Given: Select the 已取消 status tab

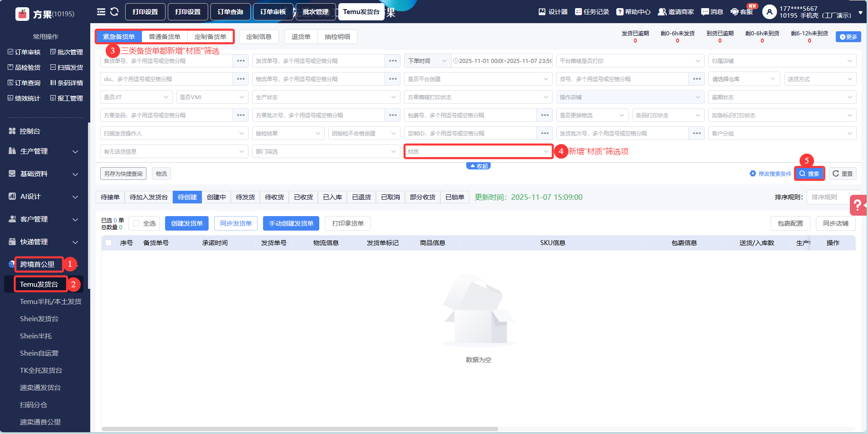Looking at the screenshot, I should point(390,197).
